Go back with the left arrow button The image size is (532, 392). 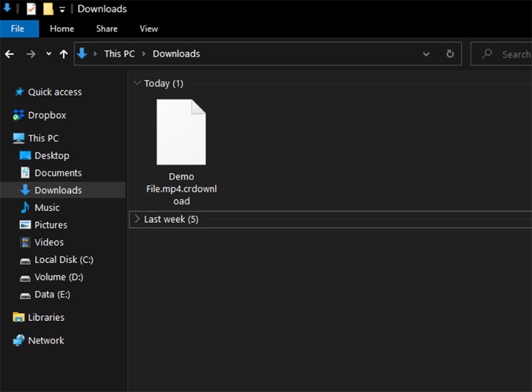[9, 54]
